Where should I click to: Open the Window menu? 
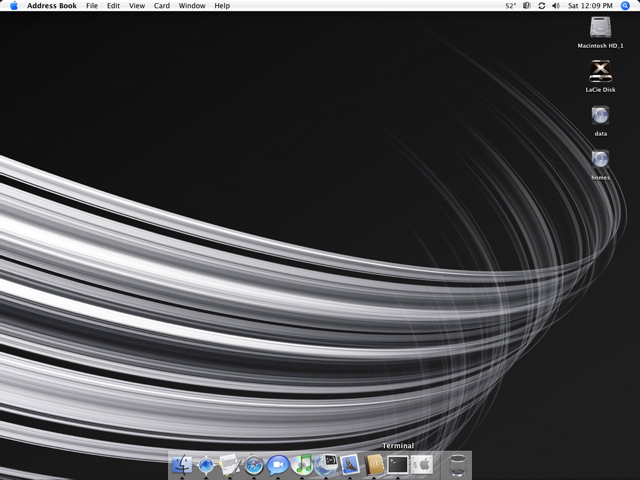(x=192, y=6)
